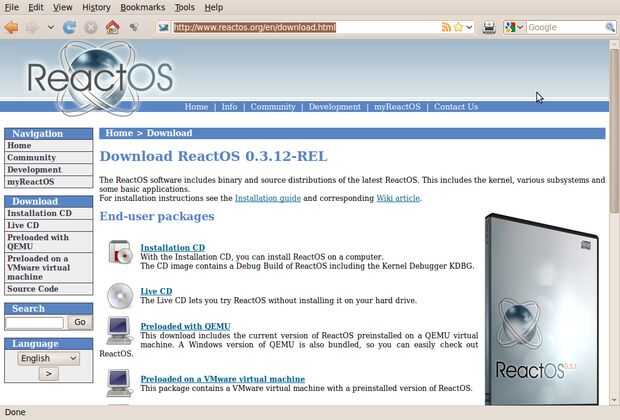Screen dimensions: 620x420
Task: Select Preloaded on a VMware virtual machine in the sidebar
Action: point(49,268)
